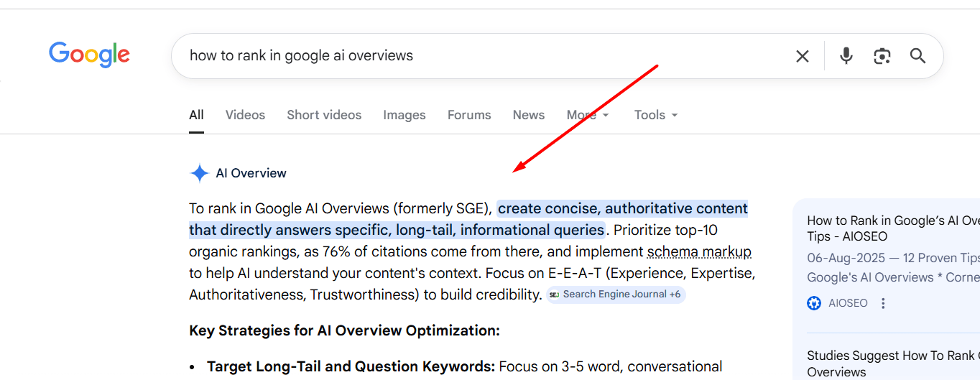This screenshot has height=380, width=980.
Task: Click the AI Overview label
Action: (x=251, y=173)
